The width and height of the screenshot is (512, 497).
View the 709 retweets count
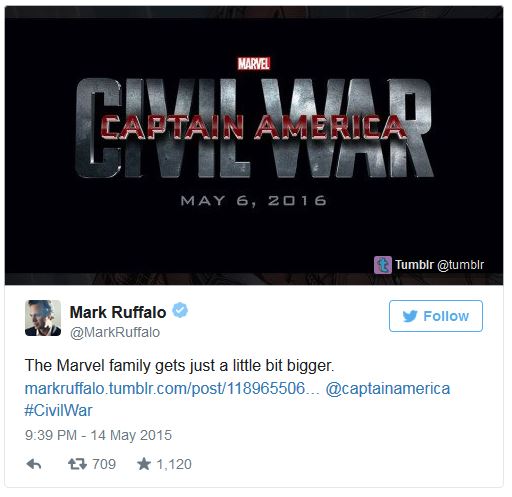click(104, 464)
